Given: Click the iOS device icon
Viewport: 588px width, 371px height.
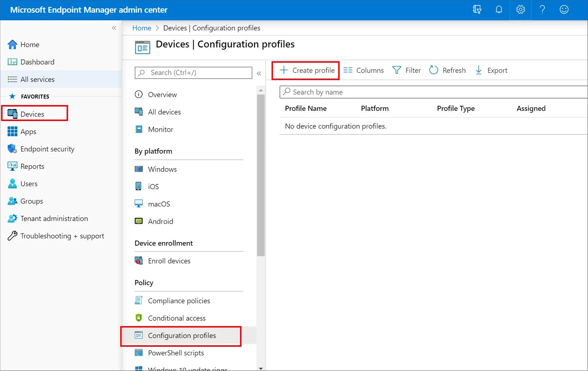Looking at the screenshot, I should [138, 186].
